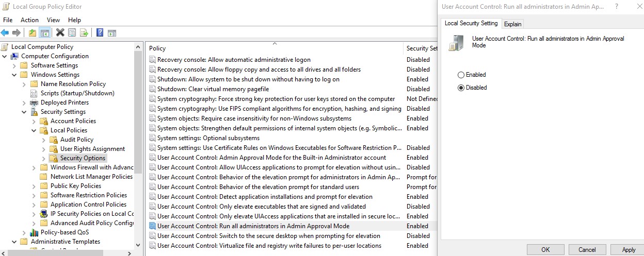Toggle the Show/Hide Action Pane icon

pos(111,33)
